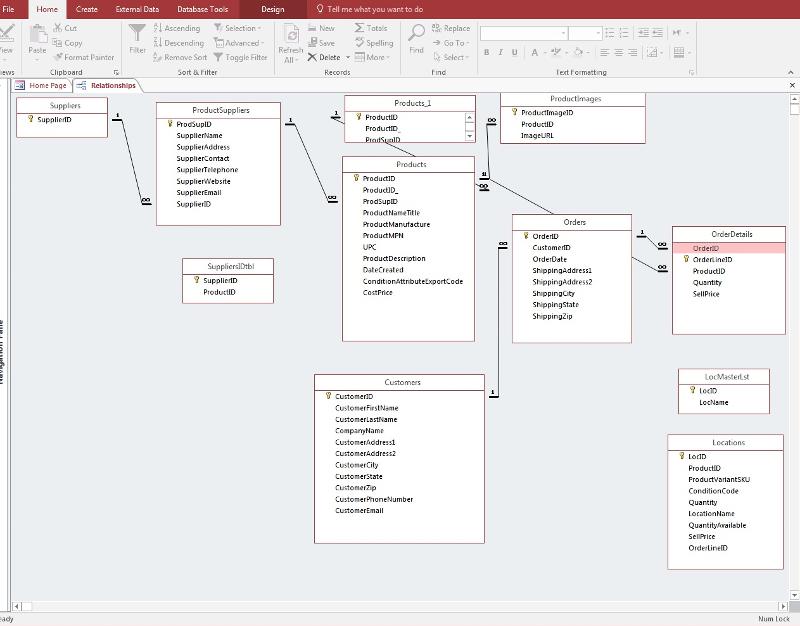The width and height of the screenshot is (800, 626).
Task: Click the Align Center text icon
Action: coord(619,53)
